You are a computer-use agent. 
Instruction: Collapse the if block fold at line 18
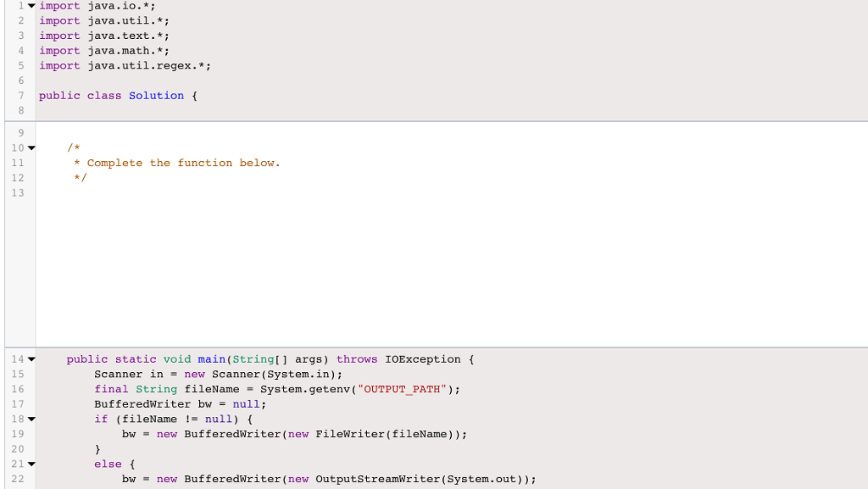[x=31, y=419]
